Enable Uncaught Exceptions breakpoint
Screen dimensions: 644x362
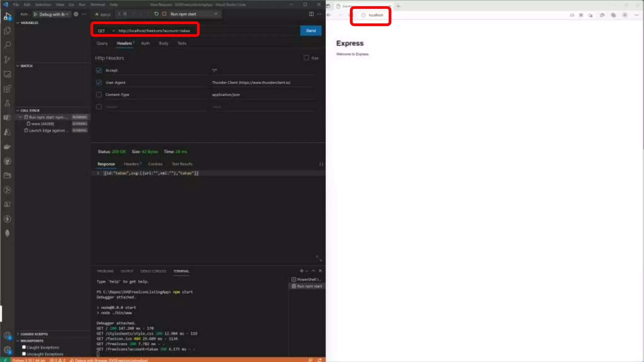pos(24,354)
